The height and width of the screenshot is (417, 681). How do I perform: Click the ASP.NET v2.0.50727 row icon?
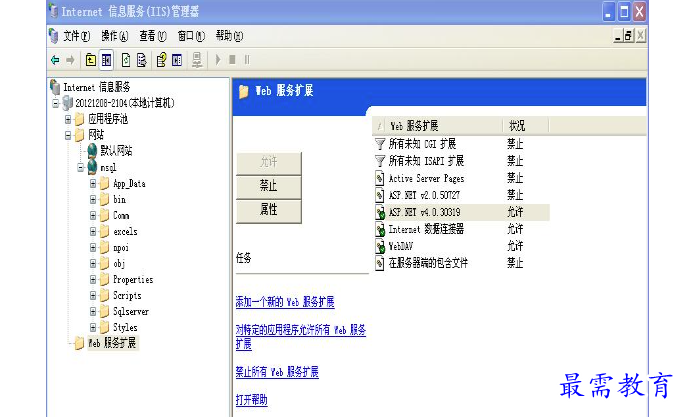click(380, 195)
